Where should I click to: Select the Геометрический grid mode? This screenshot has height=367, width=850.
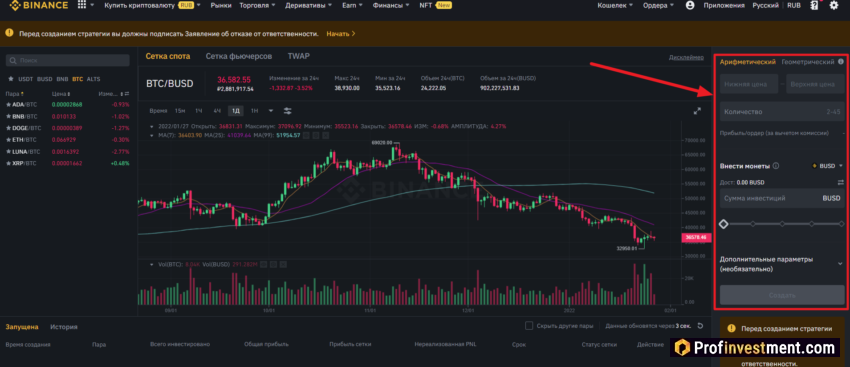pyautogui.click(x=808, y=62)
